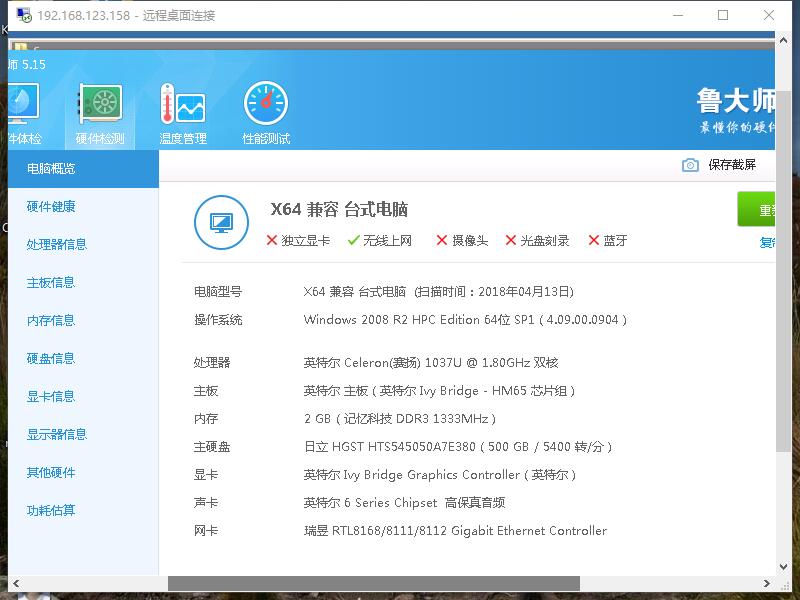This screenshot has width=800, height=600.
Task: Click the 主硬盘 label
Action: coord(212,447)
